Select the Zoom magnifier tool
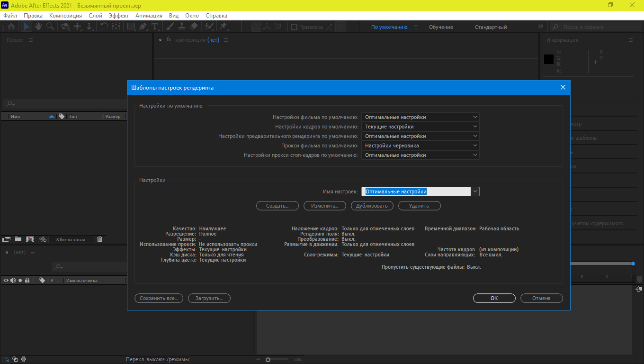 [x=50, y=27]
